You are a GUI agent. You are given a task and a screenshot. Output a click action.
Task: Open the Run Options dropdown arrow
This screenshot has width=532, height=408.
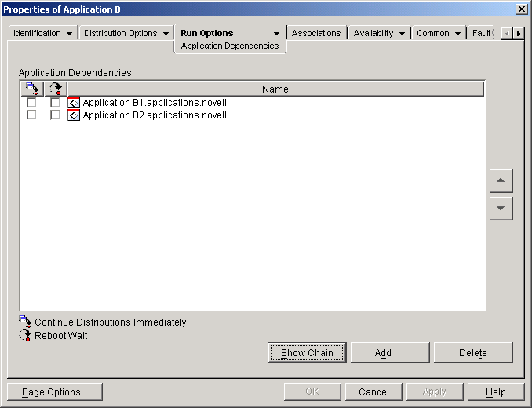click(x=276, y=34)
